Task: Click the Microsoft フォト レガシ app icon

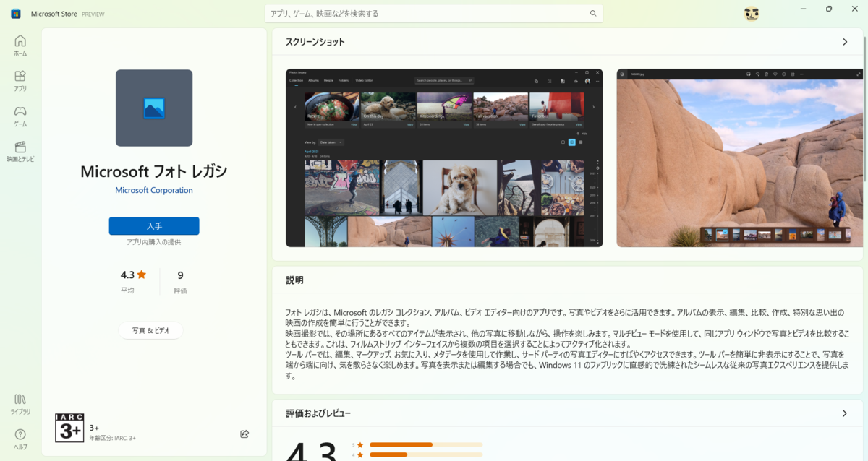Action: tap(154, 108)
